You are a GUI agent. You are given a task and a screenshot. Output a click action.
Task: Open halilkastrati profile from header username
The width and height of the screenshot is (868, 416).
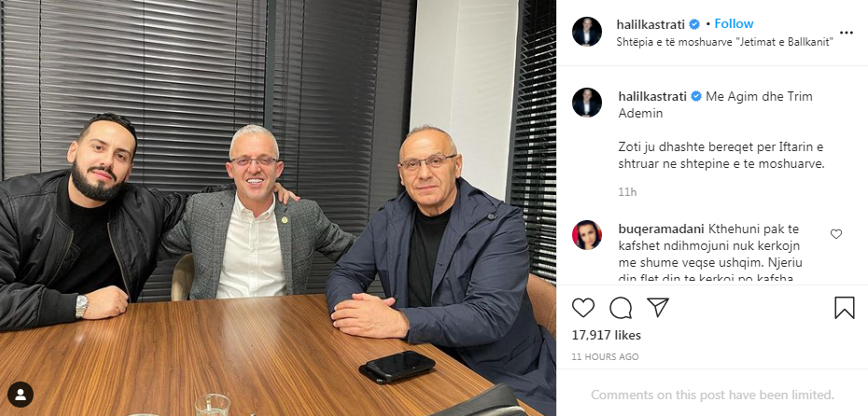(651, 24)
